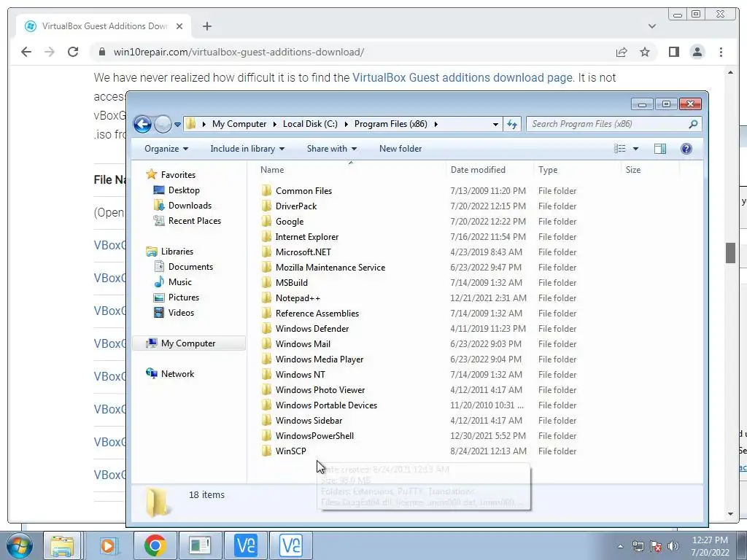Click the New folder button
The image size is (747, 560).
point(400,149)
